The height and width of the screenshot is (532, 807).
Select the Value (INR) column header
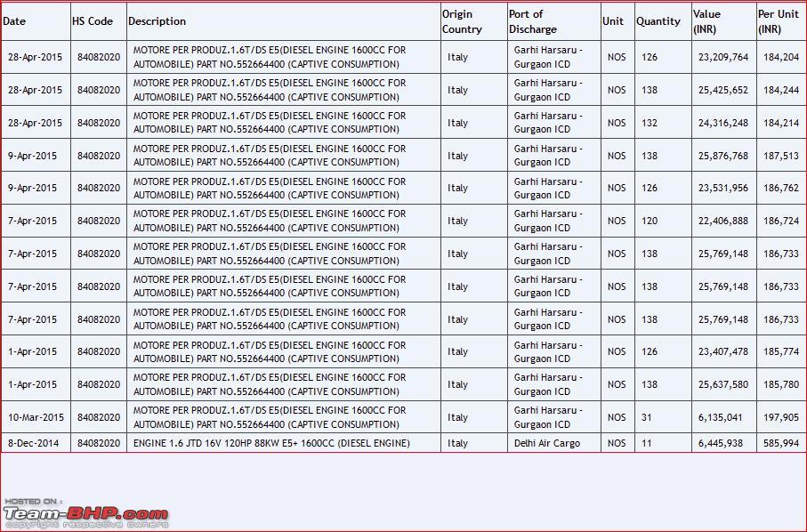point(707,21)
